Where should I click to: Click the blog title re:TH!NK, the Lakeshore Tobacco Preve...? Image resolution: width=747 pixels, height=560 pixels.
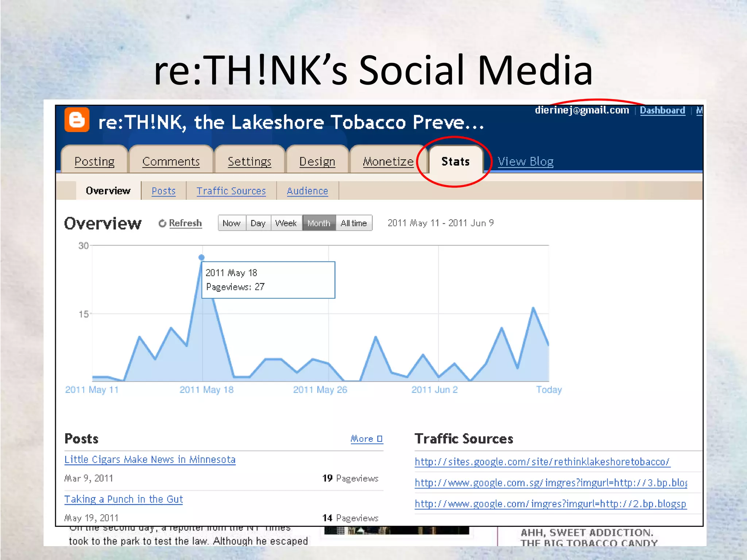(291, 122)
